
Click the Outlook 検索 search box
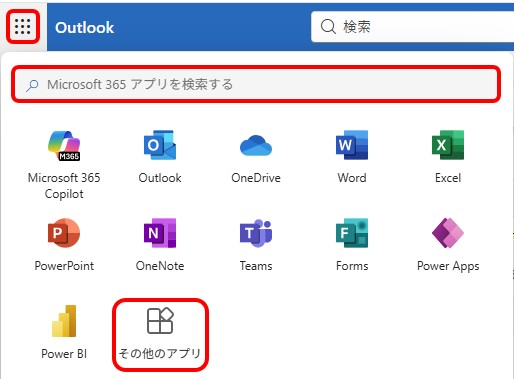click(413, 27)
